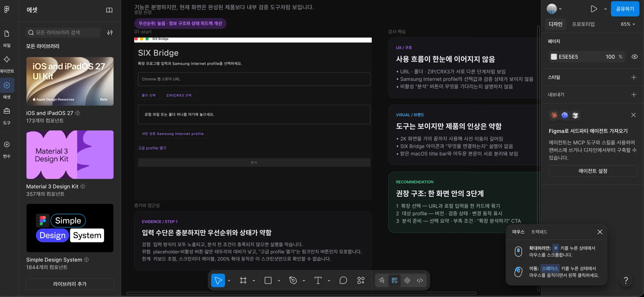Expand the prototype play options chevron
Viewport: 644px width, 297px height.
click(x=605, y=9)
